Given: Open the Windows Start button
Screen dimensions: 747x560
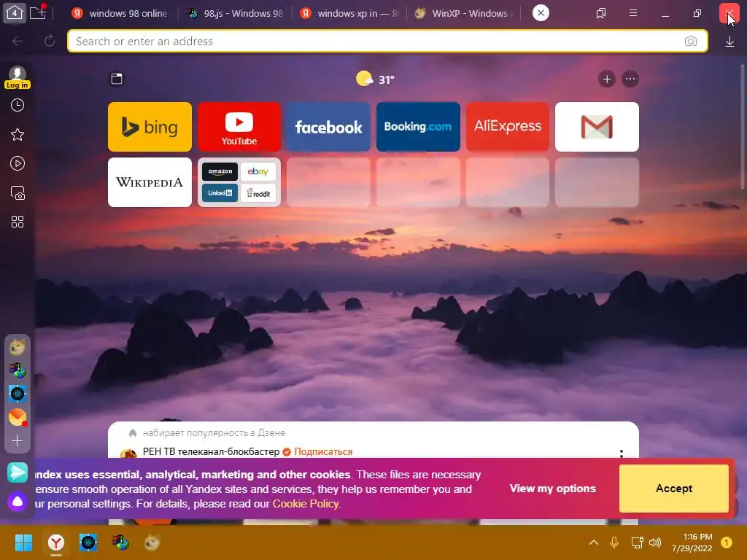Looking at the screenshot, I should 23,542.
